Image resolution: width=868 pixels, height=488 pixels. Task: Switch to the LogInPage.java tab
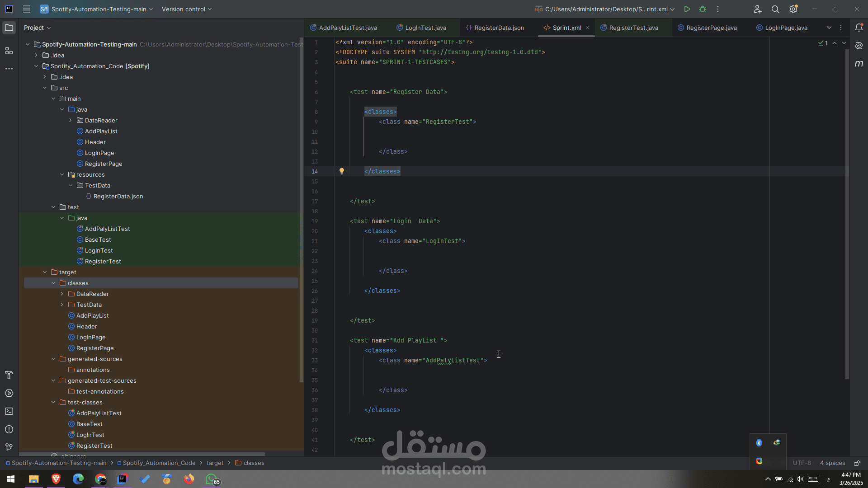782,28
